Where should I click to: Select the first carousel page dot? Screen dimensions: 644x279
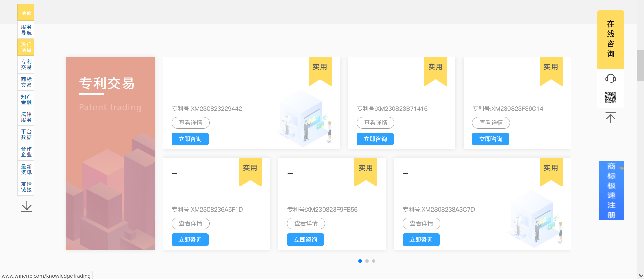[x=360, y=261]
